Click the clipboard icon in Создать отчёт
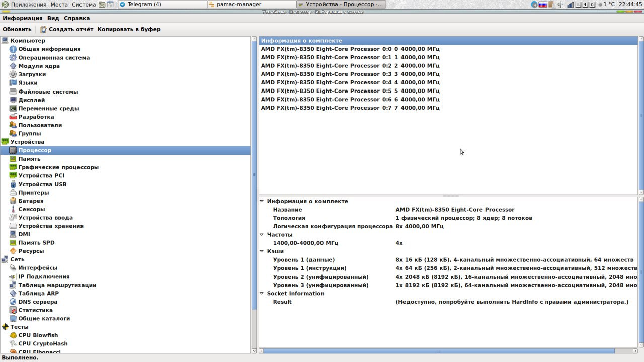The width and height of the screenshot is (644, 362). 44,29
